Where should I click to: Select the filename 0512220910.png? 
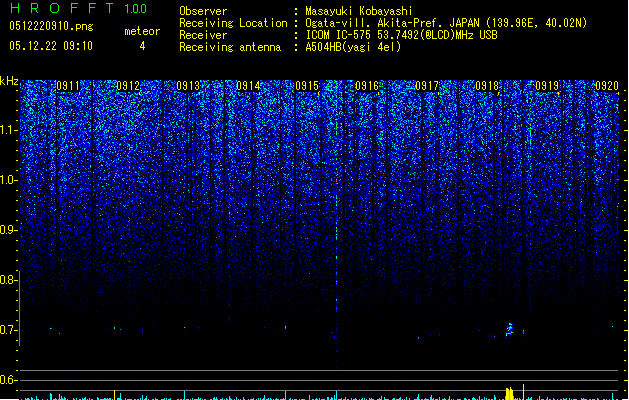click(51, 26)
